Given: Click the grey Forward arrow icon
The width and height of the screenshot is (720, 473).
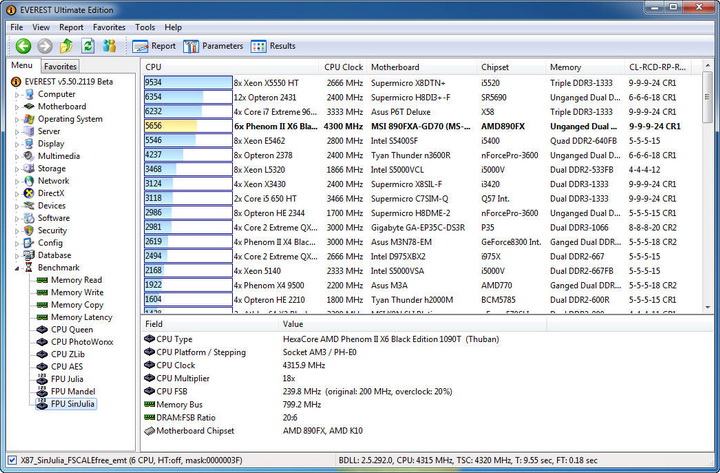Looking at the screenshot, I should [45, 46].
